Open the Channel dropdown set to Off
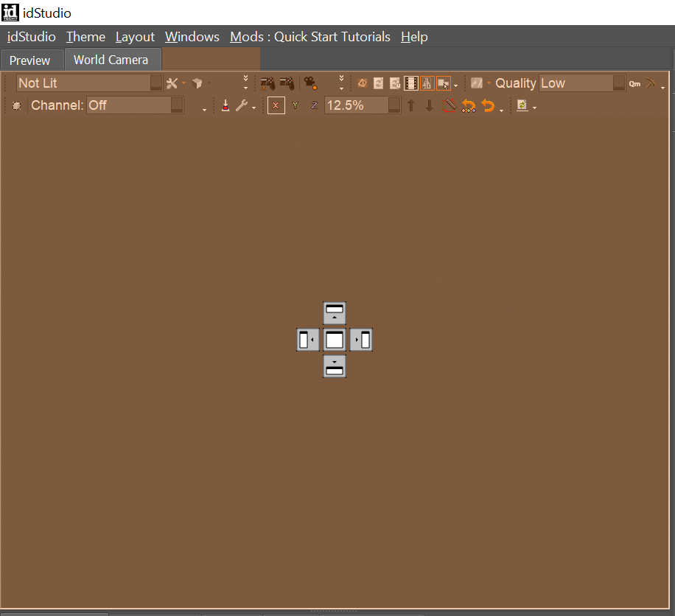This screenshot has width=675, height=616. click(x=135, y=105)
